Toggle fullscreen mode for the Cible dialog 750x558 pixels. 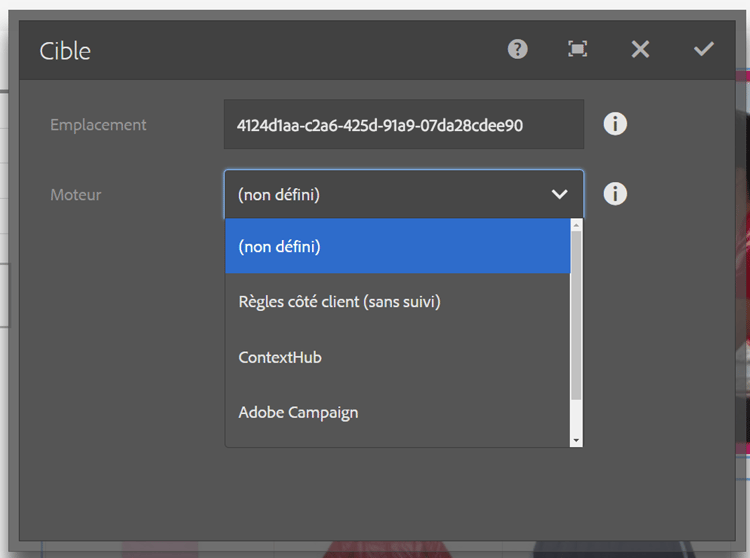577,49
